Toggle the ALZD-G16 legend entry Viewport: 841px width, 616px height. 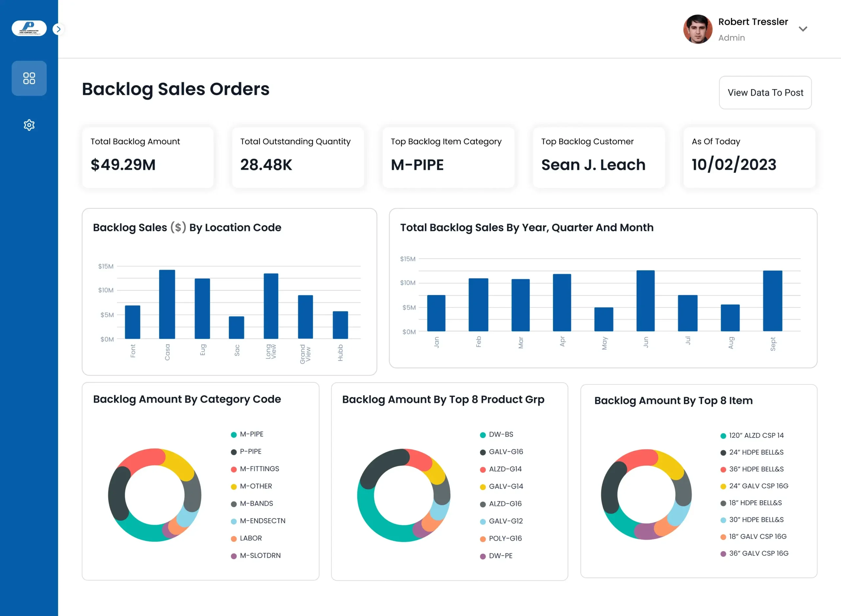501,504
